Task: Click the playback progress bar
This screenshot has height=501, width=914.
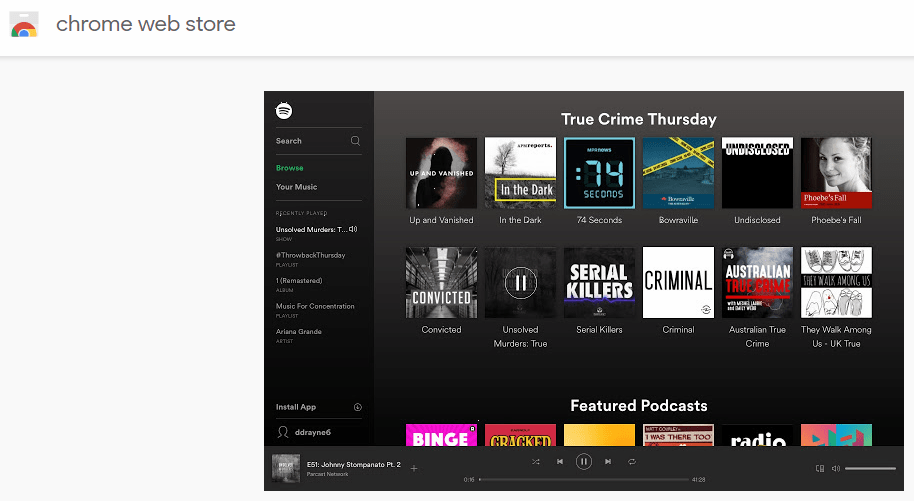Action: pyautogui.click(x=583, y=479)
